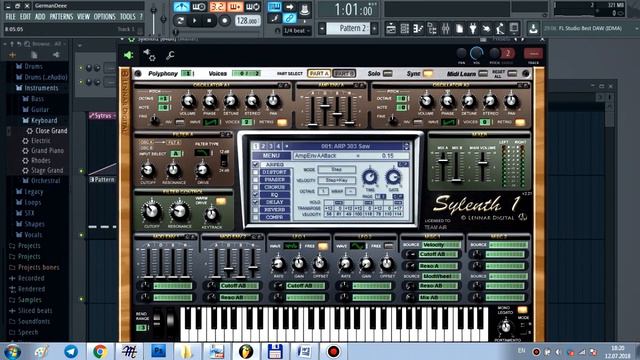The width and height of the screenshot is (640, 360).
Task: Open the Misc 1 Source Velocity dropdown
Action: coord(441,245)
